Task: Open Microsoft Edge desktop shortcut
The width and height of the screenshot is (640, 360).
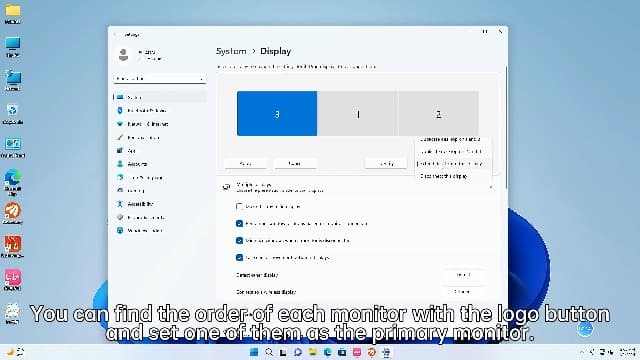Action: pos(13,182)
